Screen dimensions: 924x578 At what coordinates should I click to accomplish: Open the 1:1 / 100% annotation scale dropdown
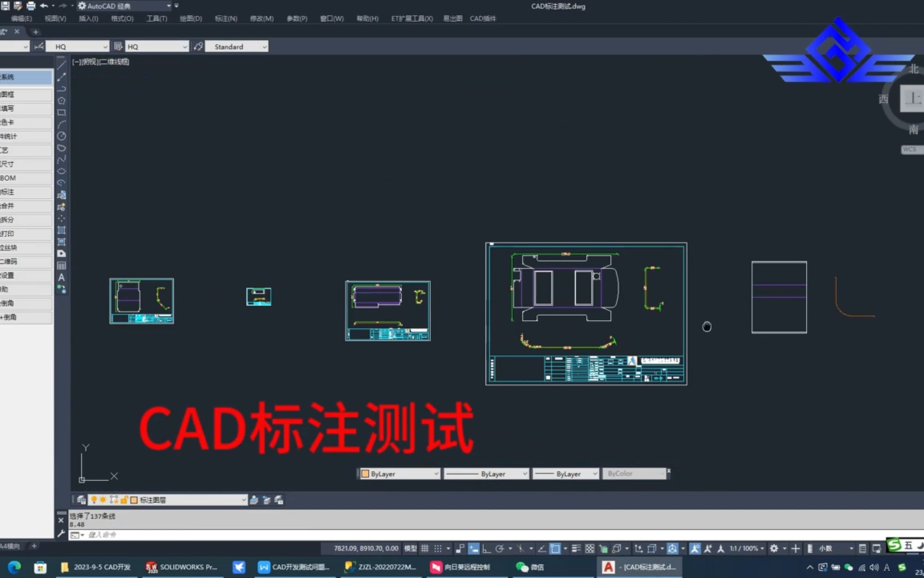click(x=747, y=549)
